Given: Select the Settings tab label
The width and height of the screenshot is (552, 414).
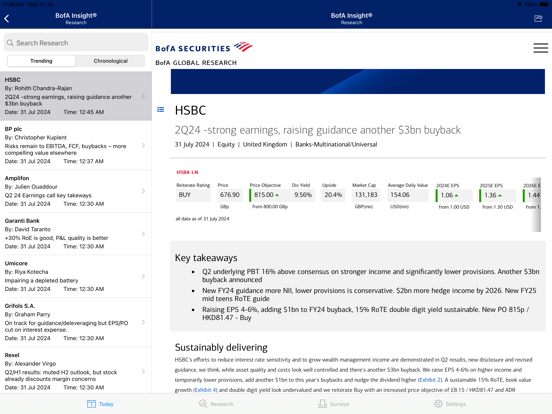Looking at the screenshot, I should pyautogui.click(x=456, y=404).
